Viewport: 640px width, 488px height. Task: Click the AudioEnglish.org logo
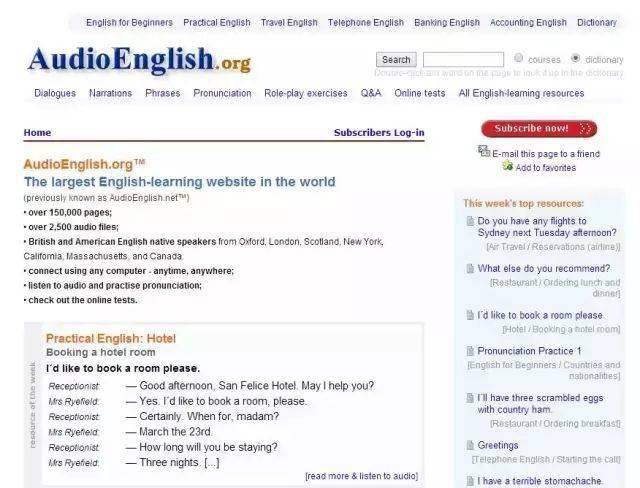click(x=139, y=60)
